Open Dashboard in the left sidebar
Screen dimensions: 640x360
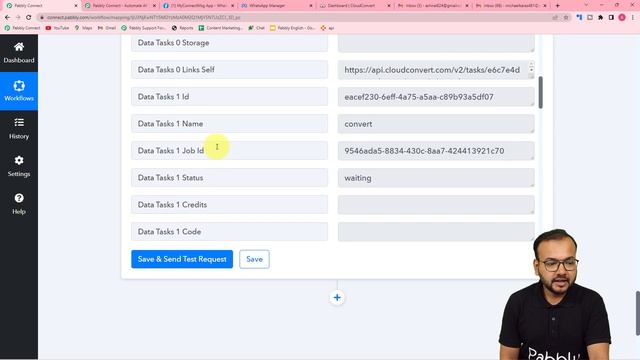[x=19, y=53]
